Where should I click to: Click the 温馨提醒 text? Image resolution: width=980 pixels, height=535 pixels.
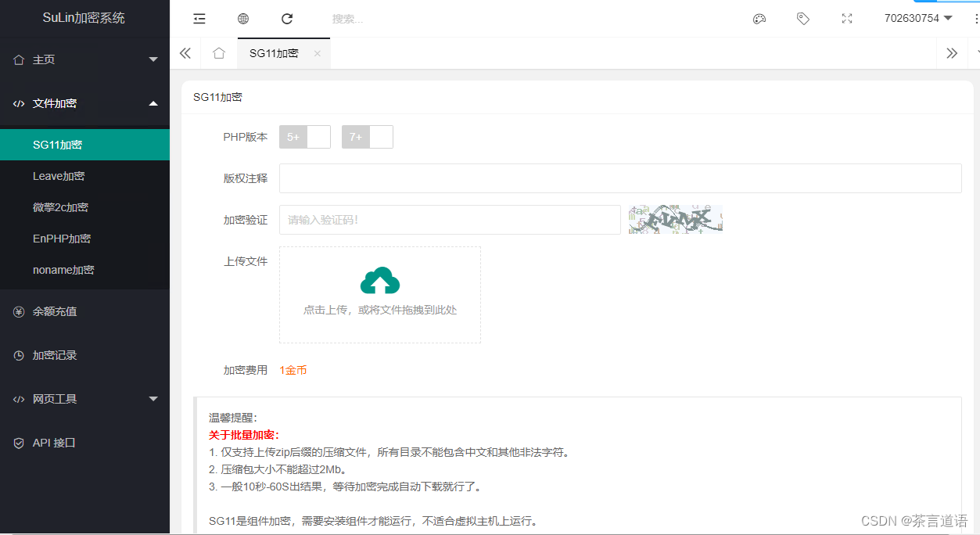pos(232,418)
